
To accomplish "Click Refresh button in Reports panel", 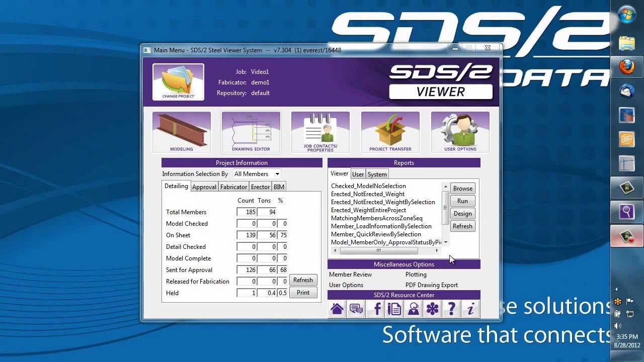I will pyautogui.click(x=462, y=226).
